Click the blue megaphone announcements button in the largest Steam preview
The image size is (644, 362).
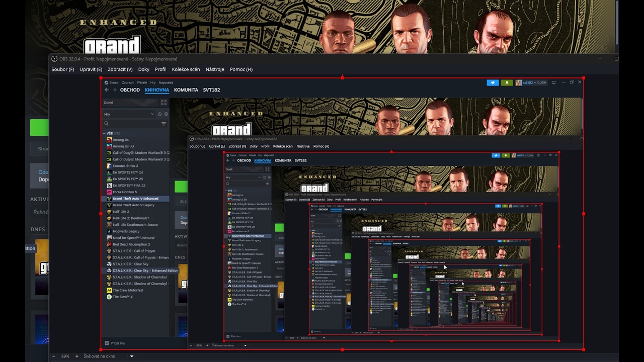tap(493, 82)
